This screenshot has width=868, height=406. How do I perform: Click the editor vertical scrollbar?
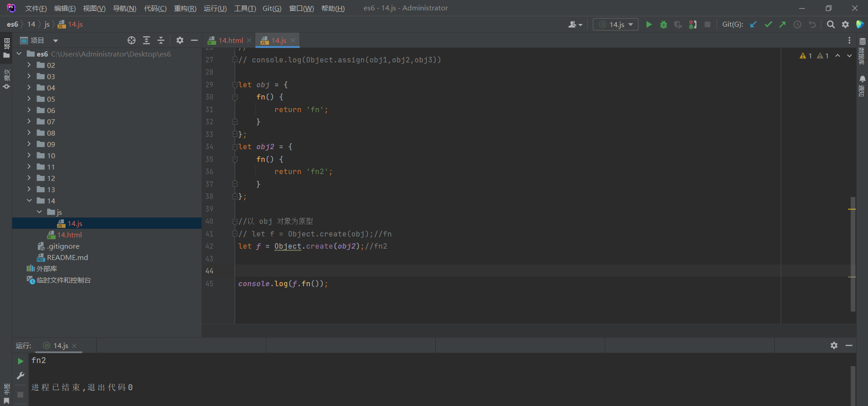[x=853, y=254]
